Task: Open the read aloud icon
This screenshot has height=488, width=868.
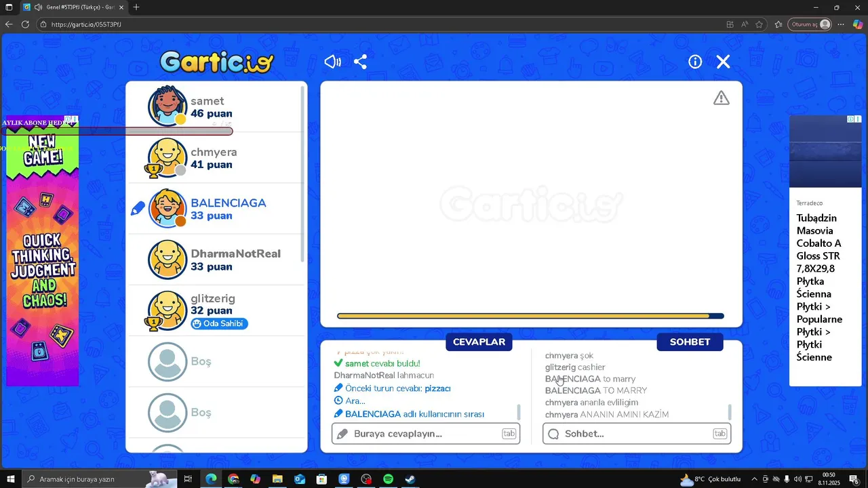Action: coord(745,24)
